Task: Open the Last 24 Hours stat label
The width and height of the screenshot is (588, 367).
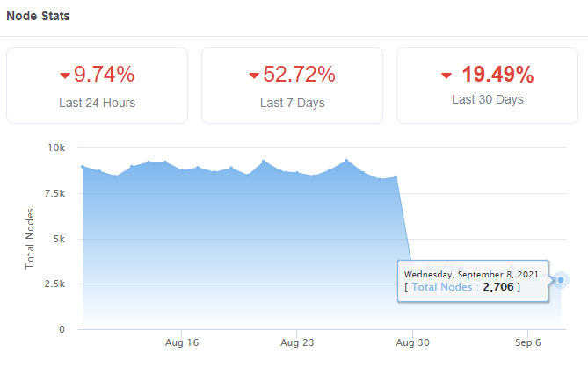Action: click(98, 103)
